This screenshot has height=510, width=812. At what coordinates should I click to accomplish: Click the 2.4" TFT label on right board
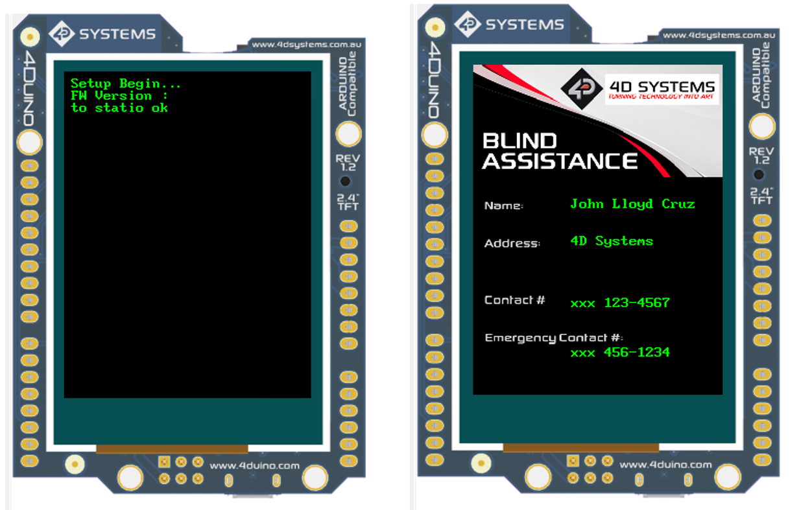(x=761, y=196)
